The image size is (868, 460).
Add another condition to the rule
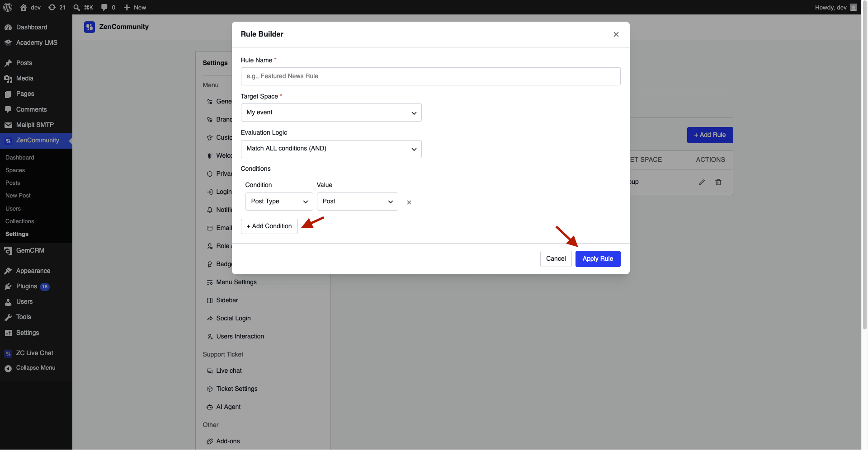[x=269, y=226]
